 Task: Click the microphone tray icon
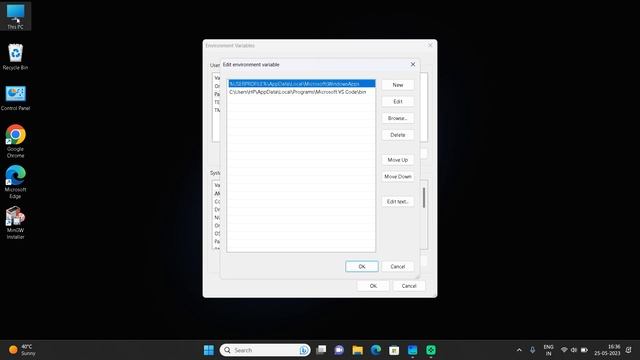pyautogui.click(x=532, y=350)
